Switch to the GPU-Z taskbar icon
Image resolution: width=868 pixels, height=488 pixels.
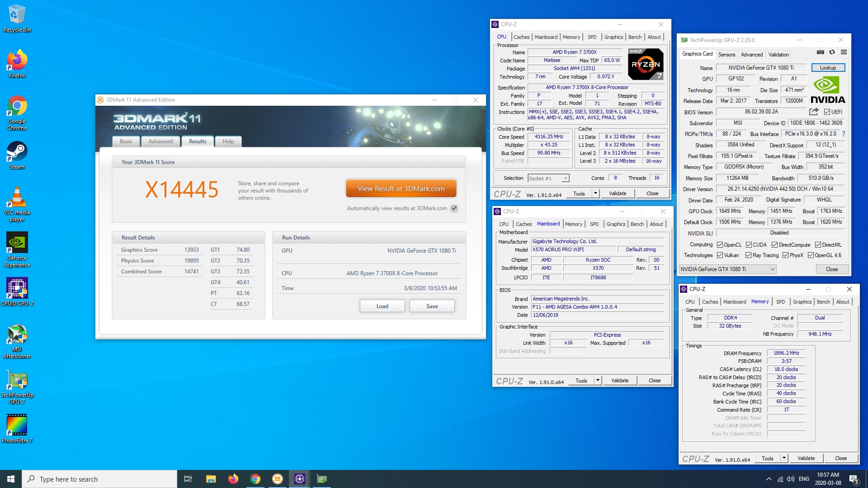click(x=321, y=479)
